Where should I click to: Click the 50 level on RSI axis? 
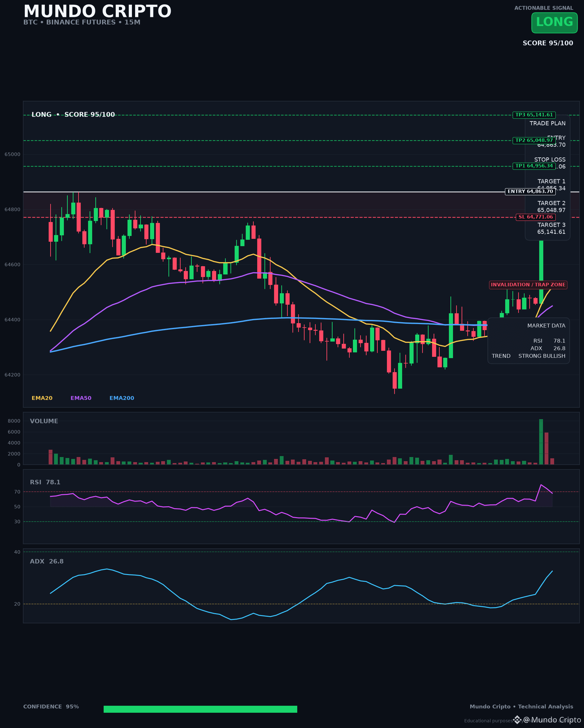[x=17, y=507]
